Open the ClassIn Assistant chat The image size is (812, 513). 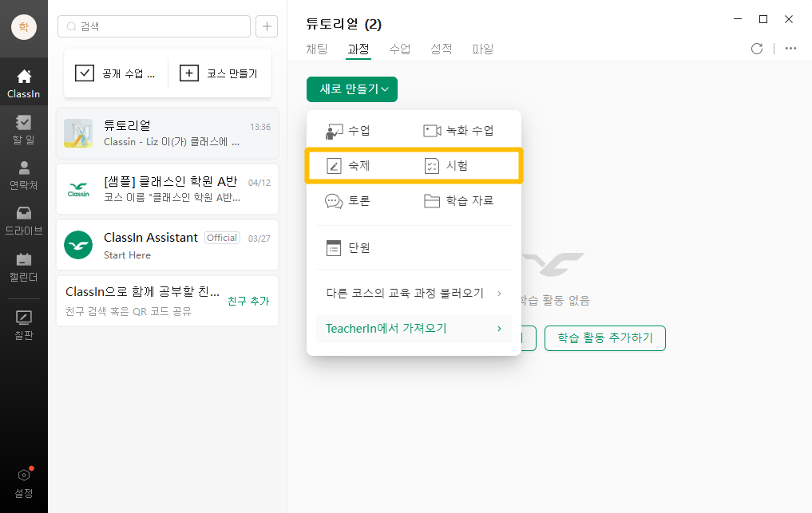pyautogui.click(x=167, y=245)
